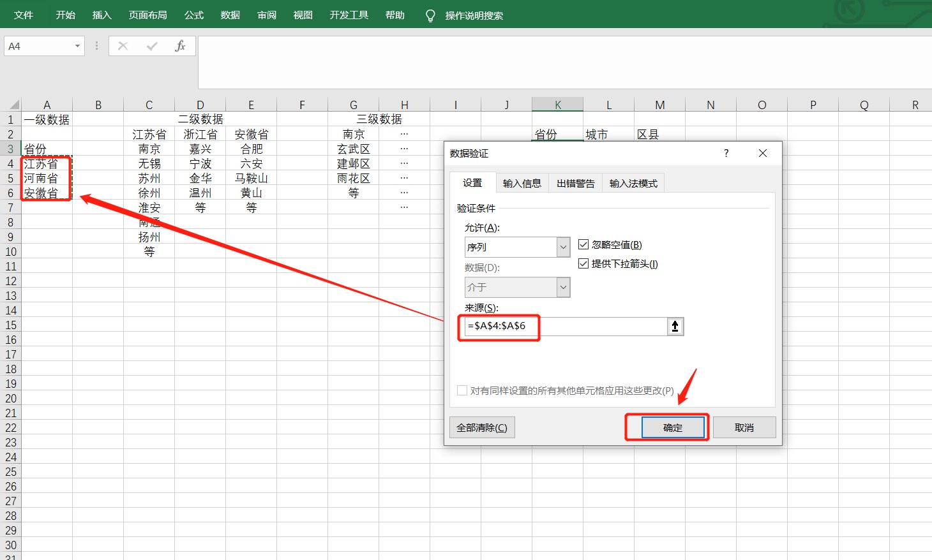The height and width of the screenshot is (560, 932).
Task: Open the Name Box dropdown arrow
Action: tap(78, 45)
